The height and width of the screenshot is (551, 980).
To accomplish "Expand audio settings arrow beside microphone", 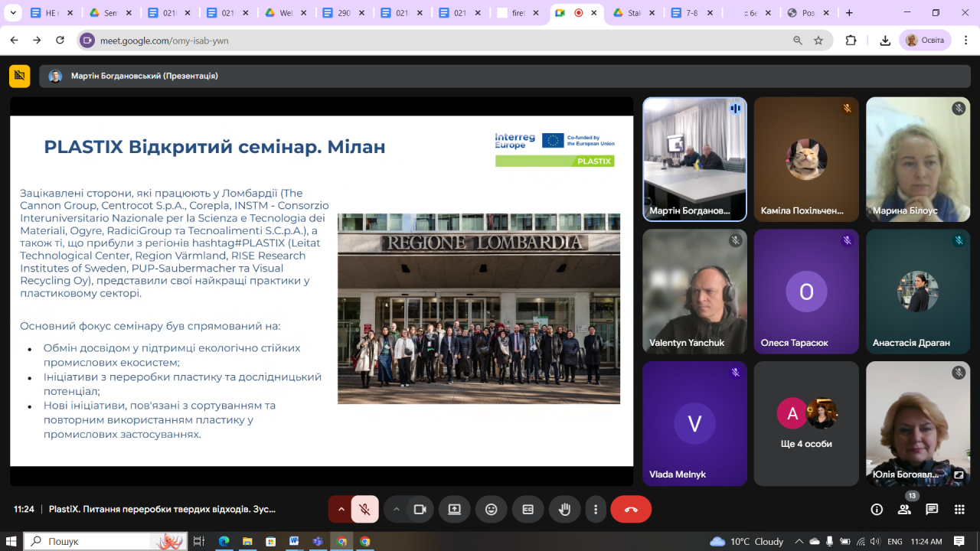I will (341, 510).
